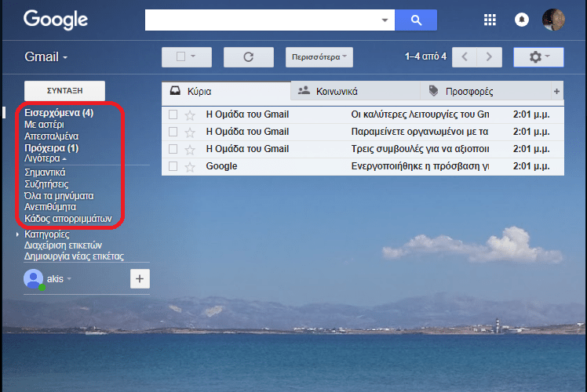Click the ΣΥΝΤΑΞΗ compose button
Screen dimensions: 587x392
point(65,91)
